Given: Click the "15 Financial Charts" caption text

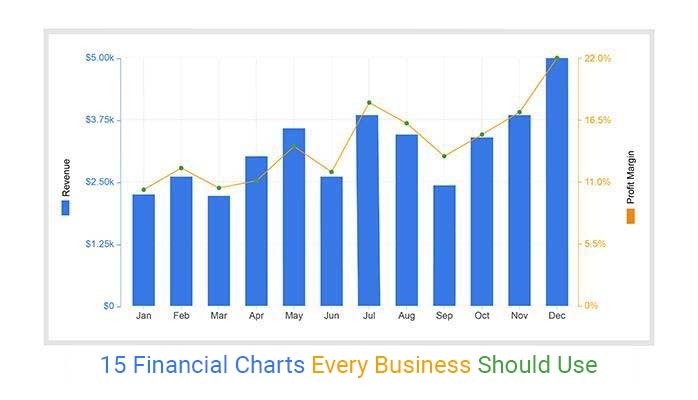Looking at the screenshot, I should pos(203,365).
